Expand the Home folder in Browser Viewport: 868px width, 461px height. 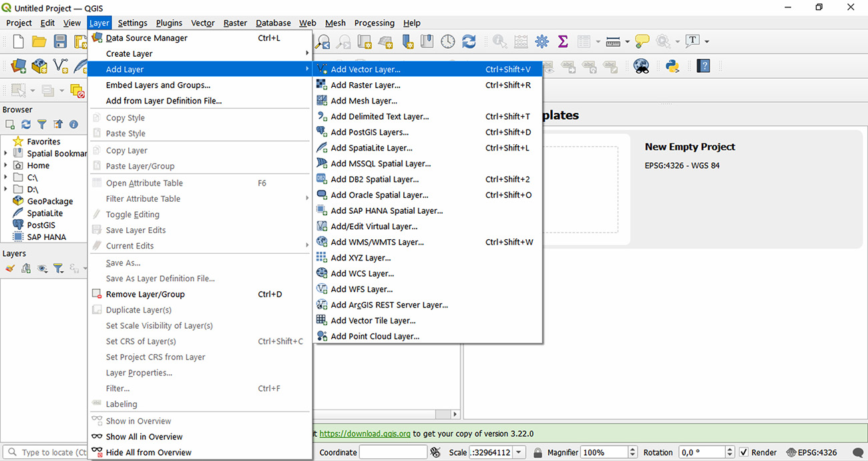(6, 166)
